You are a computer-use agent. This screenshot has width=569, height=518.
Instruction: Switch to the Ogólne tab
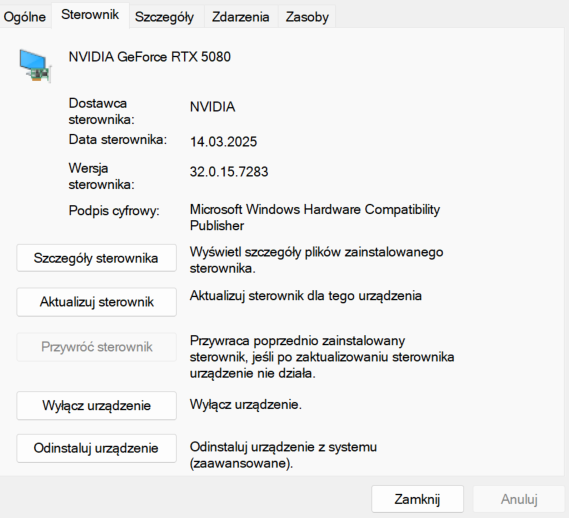coord(25,17)
